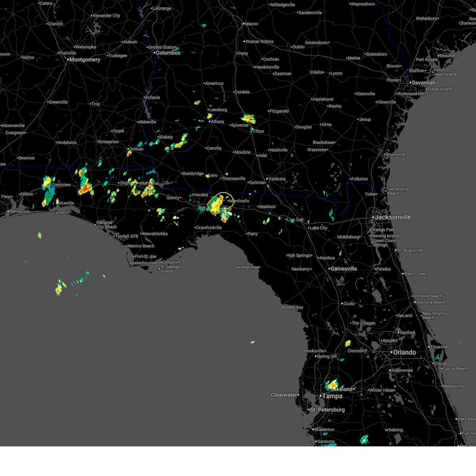Select the Madison label
The width and height of the screenshot is (476, 476).
point(267,207)
